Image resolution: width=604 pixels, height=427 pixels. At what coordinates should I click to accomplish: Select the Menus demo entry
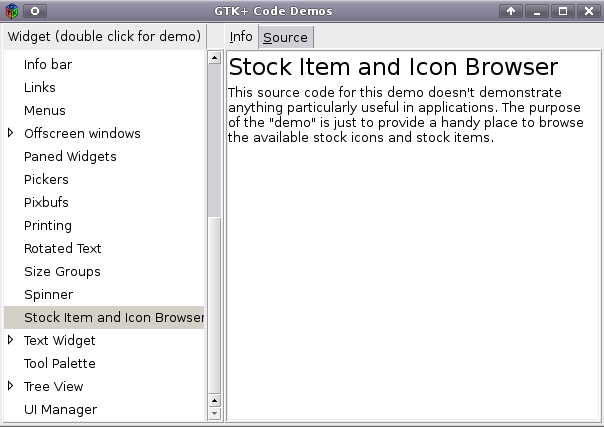pos(45,110)
